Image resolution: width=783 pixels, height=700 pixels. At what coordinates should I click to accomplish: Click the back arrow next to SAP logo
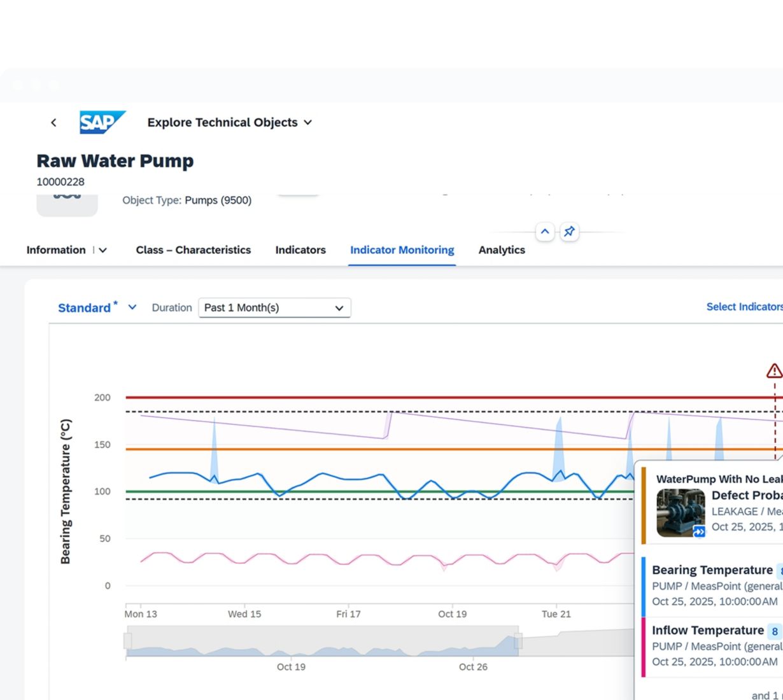[53, 122]
